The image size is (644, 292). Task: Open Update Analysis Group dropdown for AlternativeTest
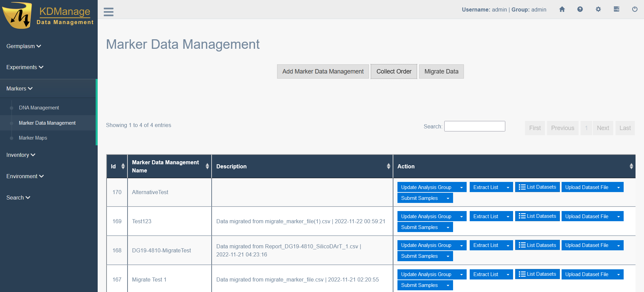click(461, 187)
